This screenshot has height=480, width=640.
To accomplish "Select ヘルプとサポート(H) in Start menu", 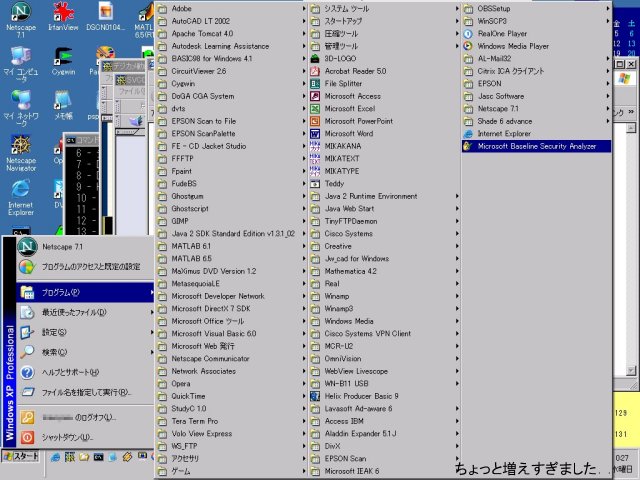I will coord(85,372).
